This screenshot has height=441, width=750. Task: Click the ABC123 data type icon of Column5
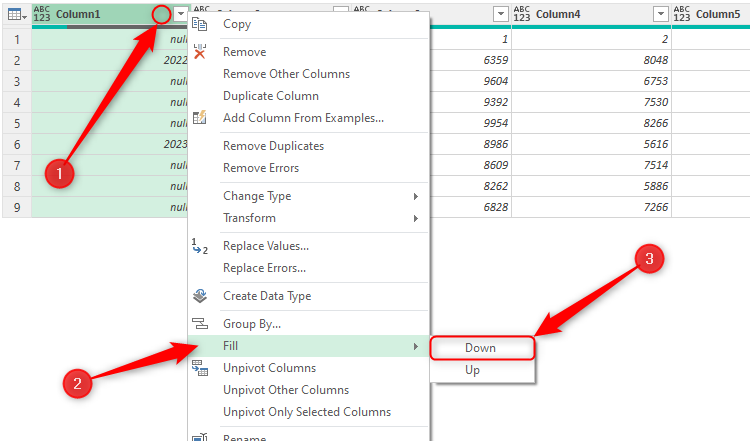pos(682,14)
